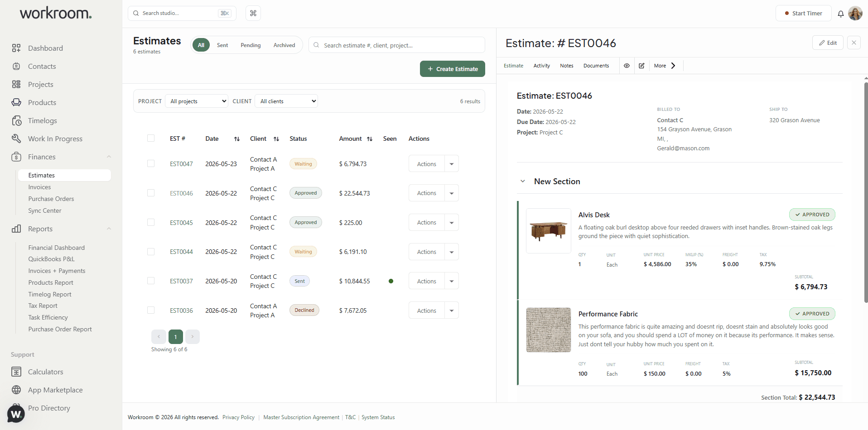
Task: Switch to the Notes tab
Action: (567, 66)
